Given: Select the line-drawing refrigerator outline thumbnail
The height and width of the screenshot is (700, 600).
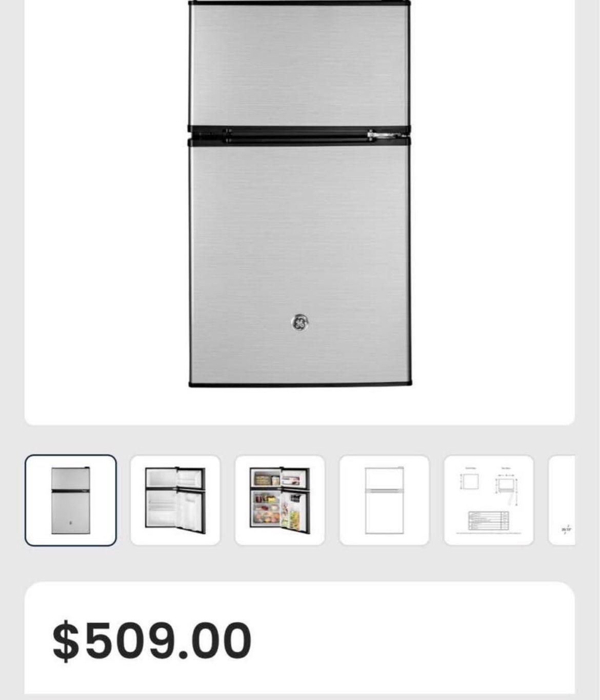Looking at the screenshot, I should [x=384, y=500].
